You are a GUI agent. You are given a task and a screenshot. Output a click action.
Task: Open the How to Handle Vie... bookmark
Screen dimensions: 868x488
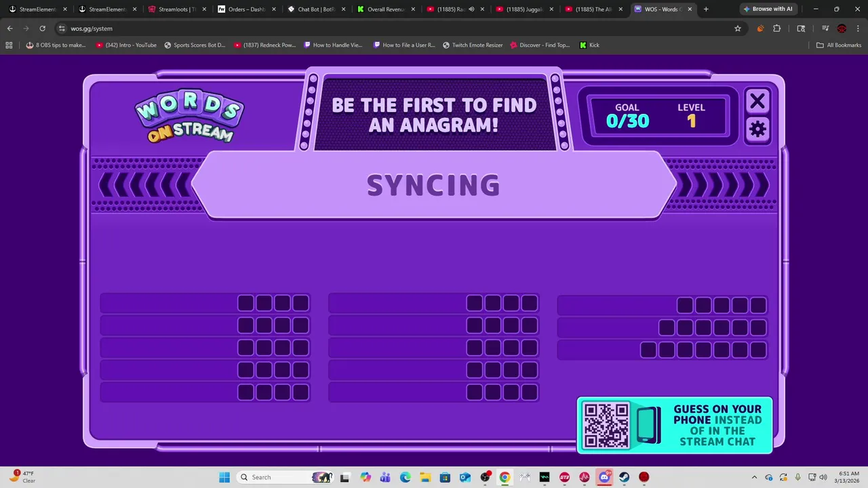tap(334, 45)
